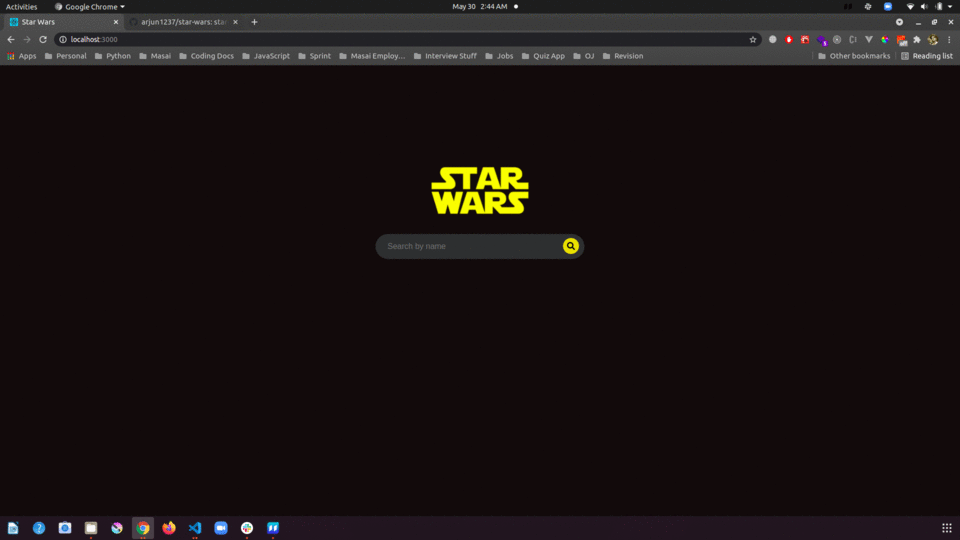Open the Chrome profile avatar
This screenshot has height=540, width=960.
point(932,39)
